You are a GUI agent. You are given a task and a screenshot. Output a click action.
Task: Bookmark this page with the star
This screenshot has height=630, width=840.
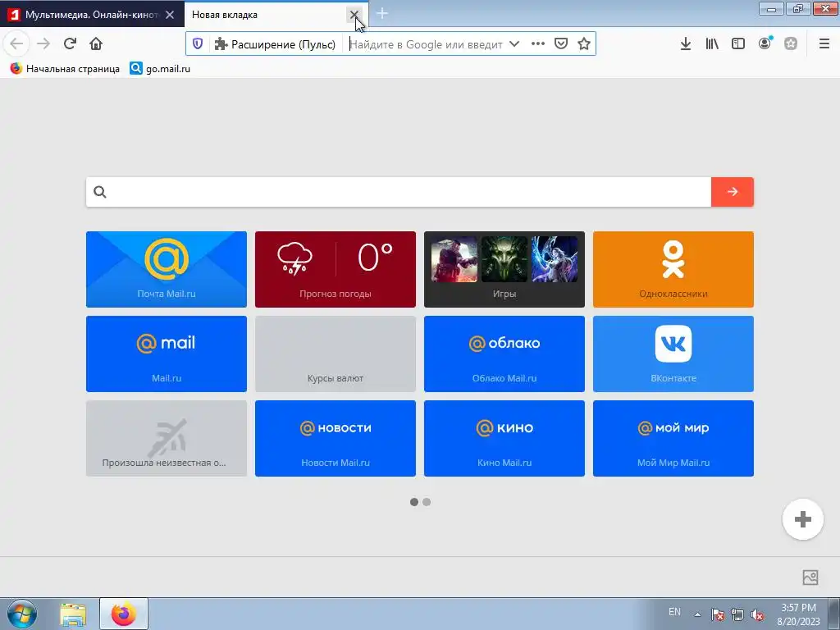click(584, 44)
